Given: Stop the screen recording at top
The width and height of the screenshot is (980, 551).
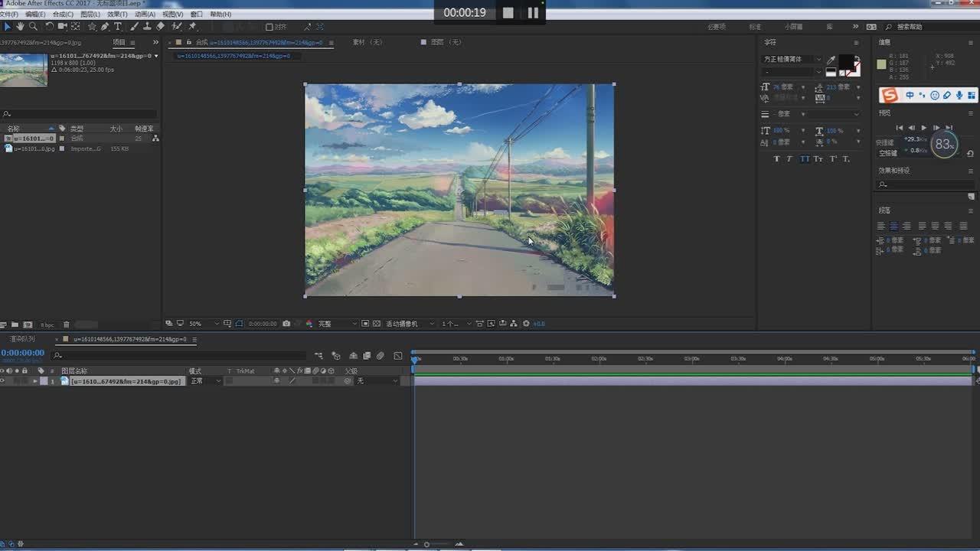Looking at the screenshot, I should click(508, 12).
